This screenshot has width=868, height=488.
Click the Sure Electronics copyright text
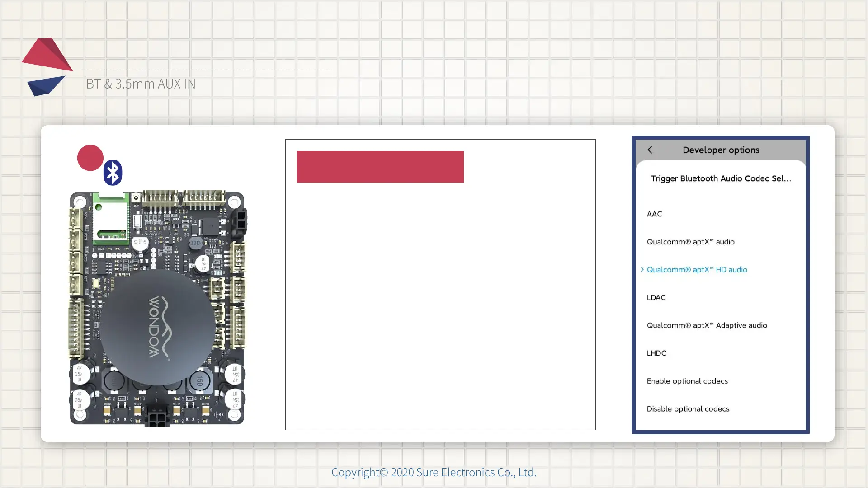pos(434,472)
